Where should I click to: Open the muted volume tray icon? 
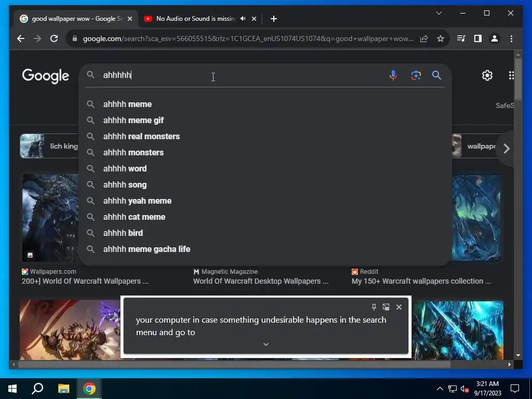click(x=464, y=389)
